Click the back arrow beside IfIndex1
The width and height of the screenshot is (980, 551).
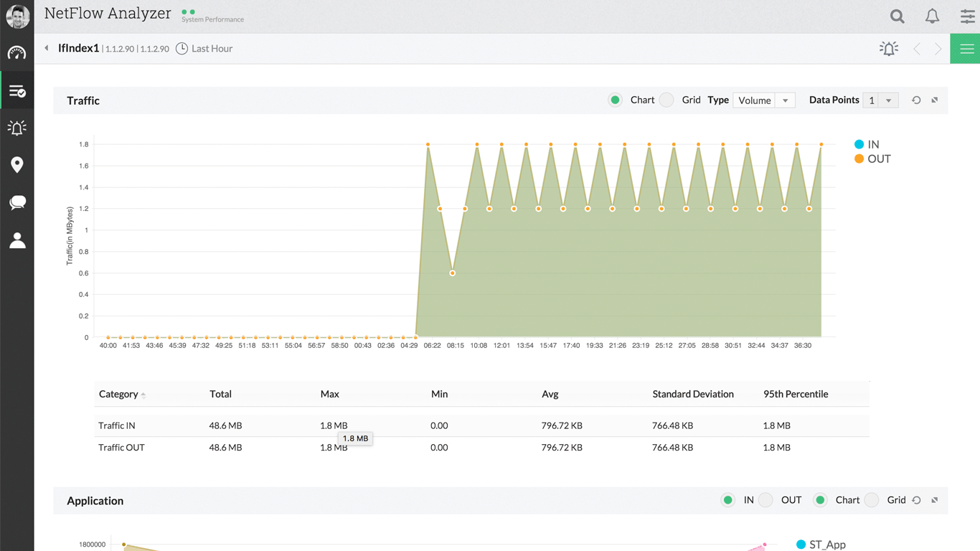[x=47, y=49]
